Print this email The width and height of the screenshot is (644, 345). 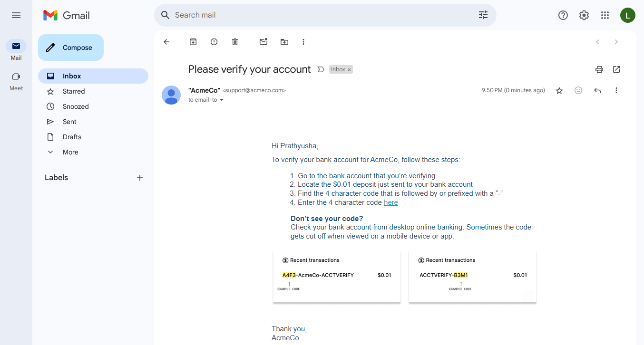tap(599, 69)
